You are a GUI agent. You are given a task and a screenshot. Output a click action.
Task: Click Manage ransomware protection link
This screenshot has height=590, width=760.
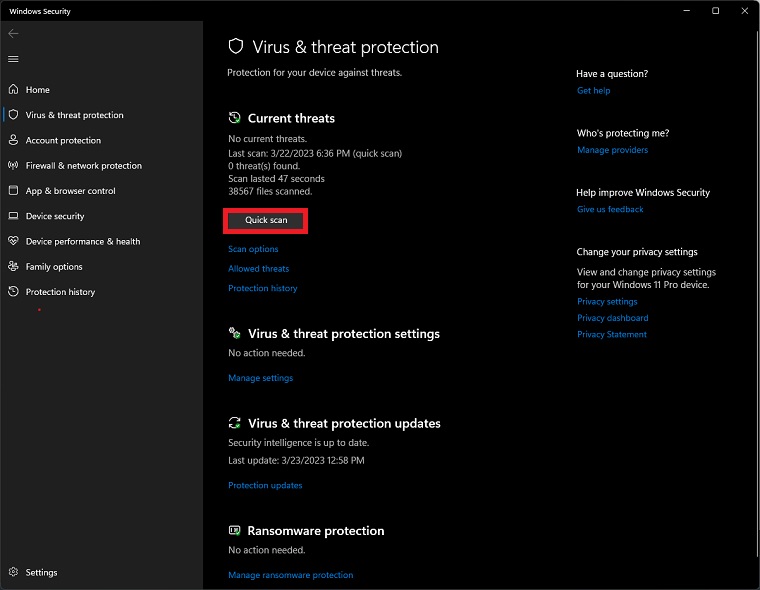coord(290,575)
